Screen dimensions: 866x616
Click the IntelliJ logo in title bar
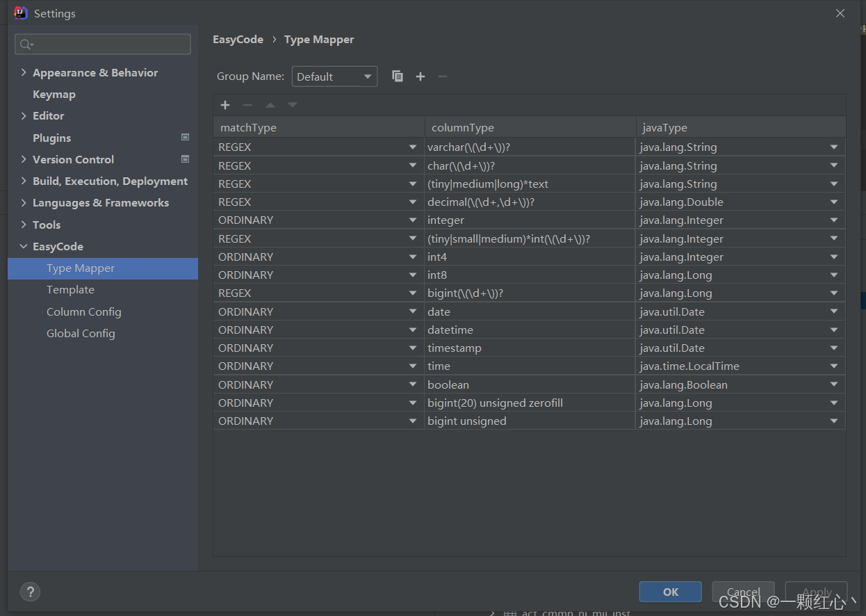[21, 13]
